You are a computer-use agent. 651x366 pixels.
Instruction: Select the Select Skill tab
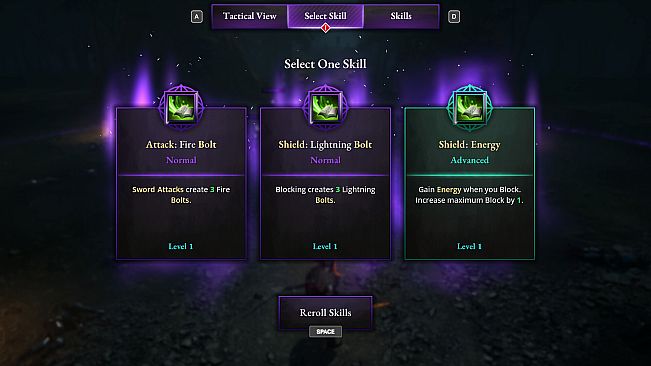pos(326,16)
